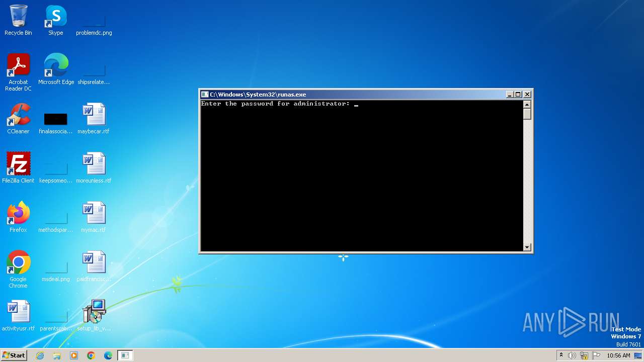This screenshot has width=644, height=362.
Task: Launch Chrome from the taskbar
Action: 91,355
